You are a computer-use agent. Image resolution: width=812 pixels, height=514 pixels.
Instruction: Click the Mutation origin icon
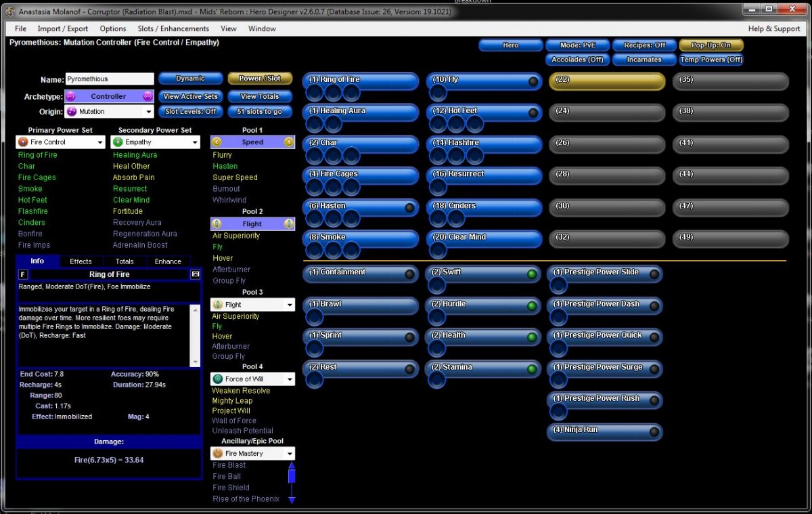click(x=72, y=112)
